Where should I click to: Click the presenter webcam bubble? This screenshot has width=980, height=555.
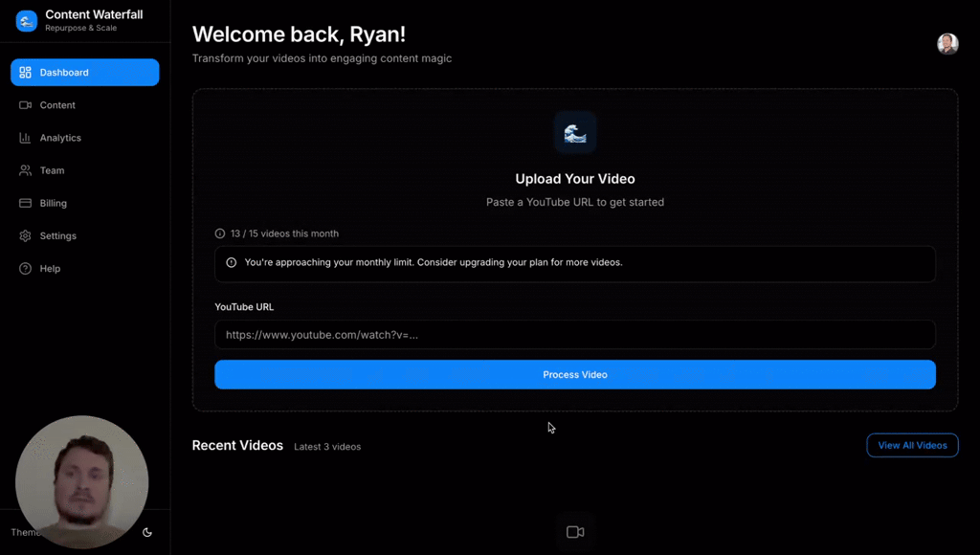82,482
